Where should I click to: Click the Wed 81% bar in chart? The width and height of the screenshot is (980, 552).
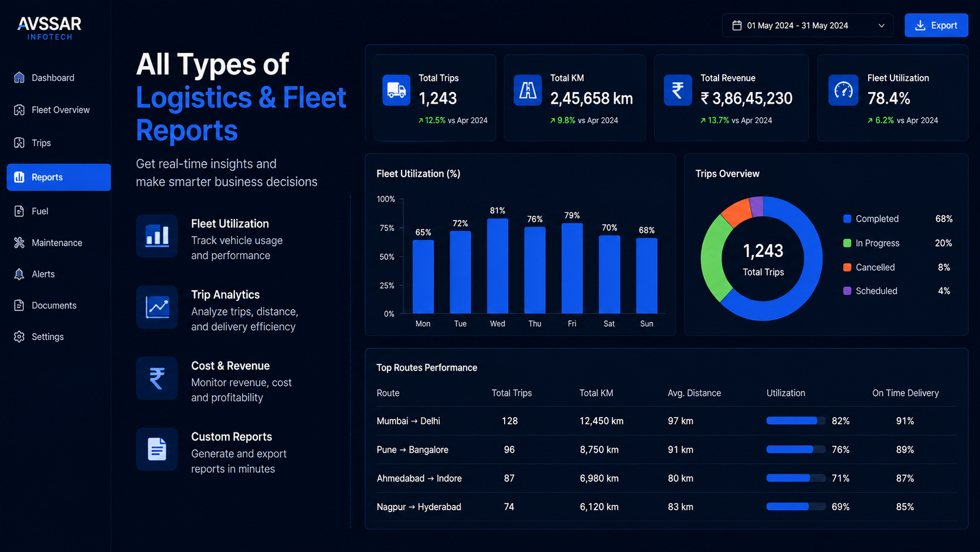(x=498, y=266)
